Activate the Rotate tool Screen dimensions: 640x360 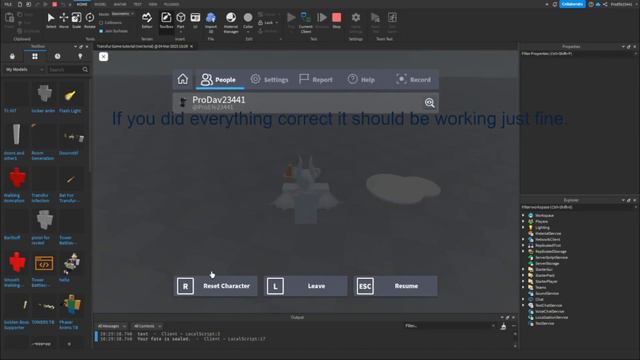point(90,20)
